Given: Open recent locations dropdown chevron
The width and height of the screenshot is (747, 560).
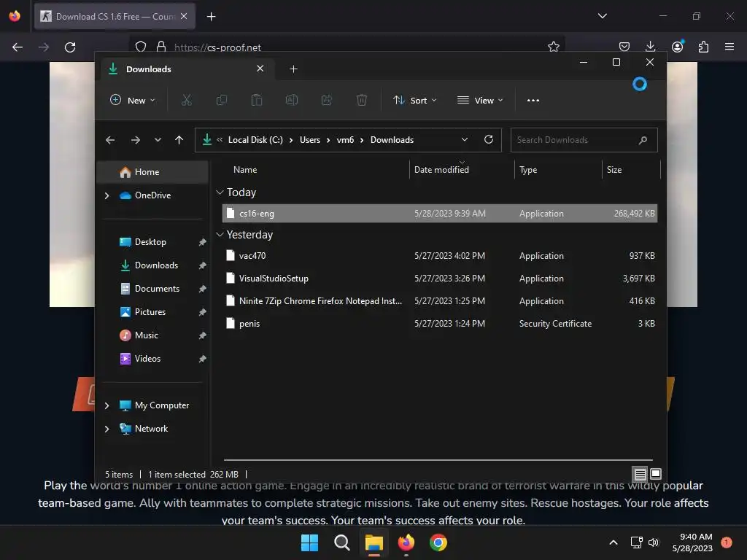Looking at the screenshot, I should tap(158, 140).
